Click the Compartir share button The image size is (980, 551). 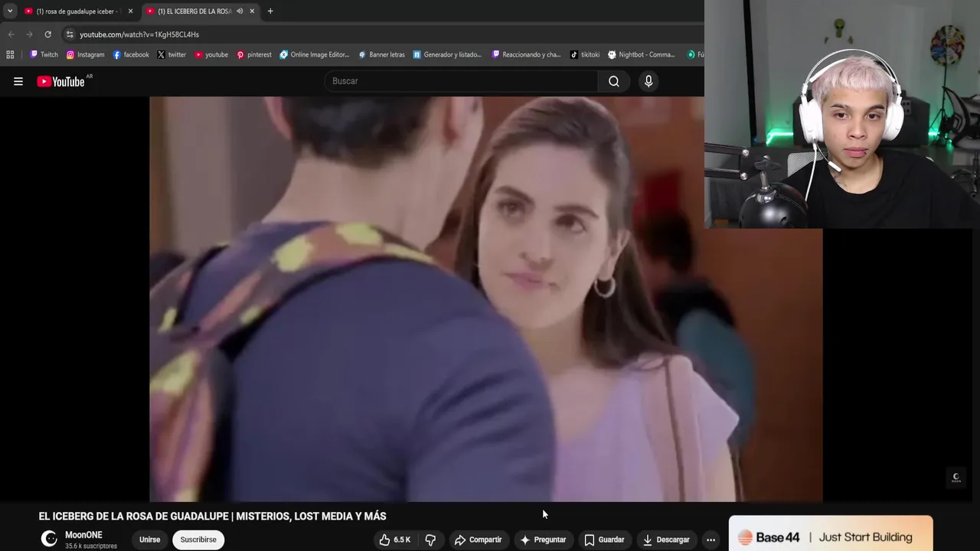pyautogui.click(x=478, y=540)
